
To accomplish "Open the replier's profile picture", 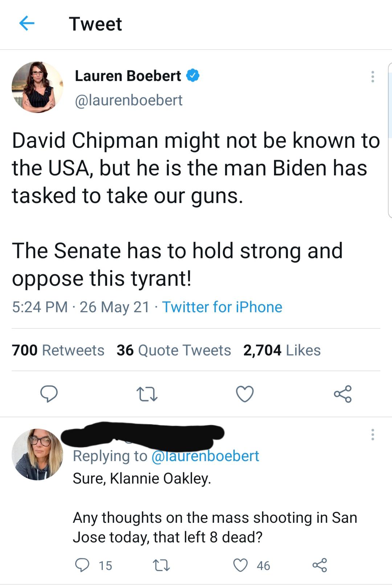I will (37, 454).
